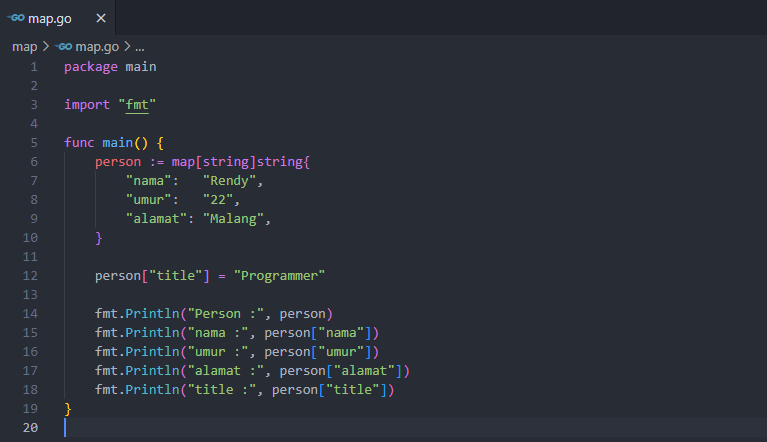Click "map[string]string{" type text
Viewport: 767px width, 442px height.
pyautogui.click(x=241, y=162)
